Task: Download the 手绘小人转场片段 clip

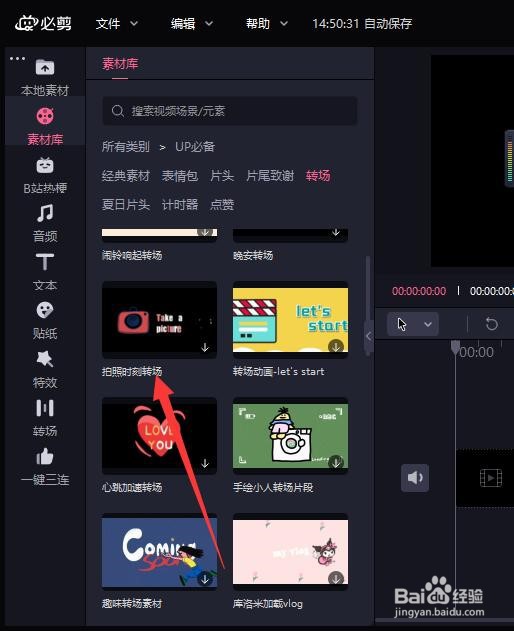Action: pos(336,462)
